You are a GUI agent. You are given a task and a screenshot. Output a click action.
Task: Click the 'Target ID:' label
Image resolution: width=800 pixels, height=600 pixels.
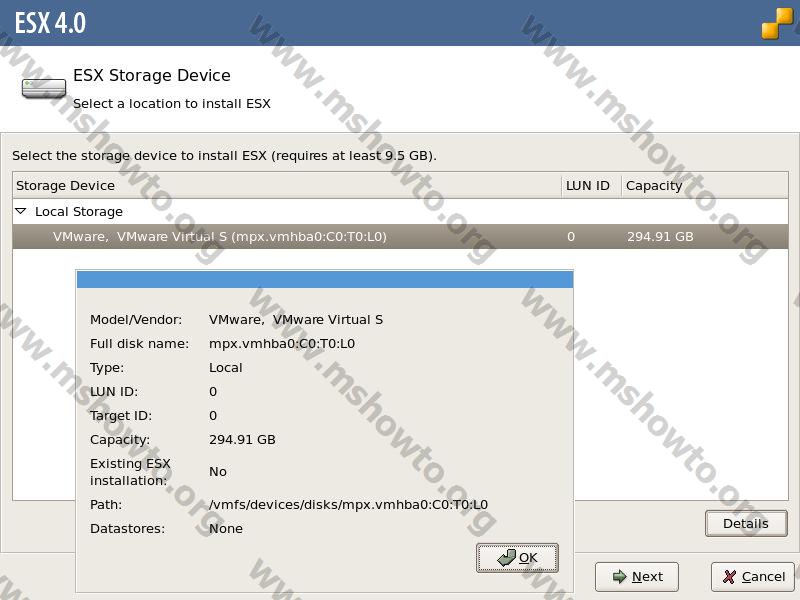click(121, 416)
